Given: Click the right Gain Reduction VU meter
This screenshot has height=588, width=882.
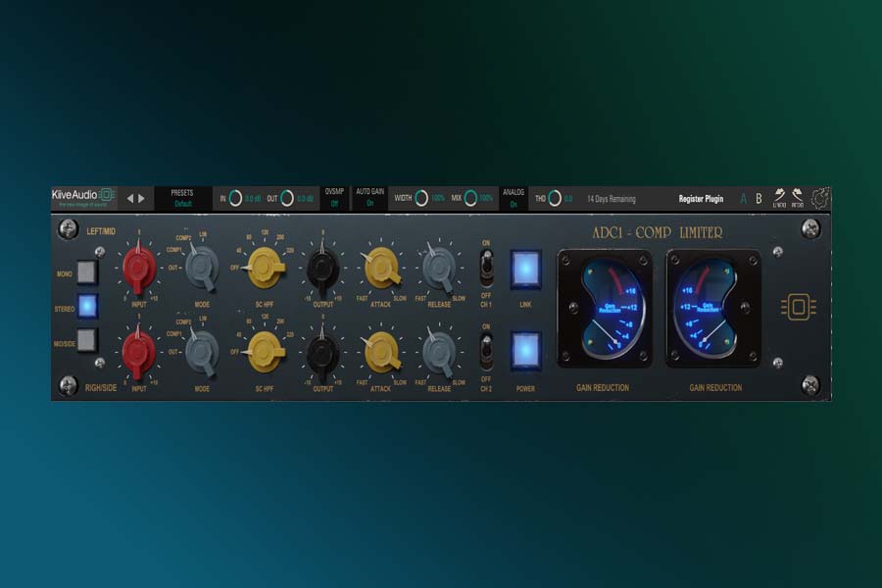Looking at the screenshot, I should (x=713, y=308).
